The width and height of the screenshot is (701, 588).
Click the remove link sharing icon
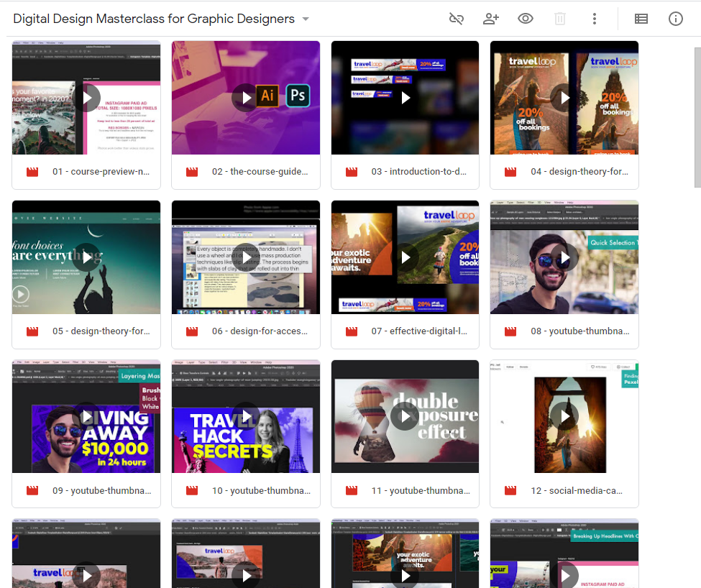tap(456, 19)
